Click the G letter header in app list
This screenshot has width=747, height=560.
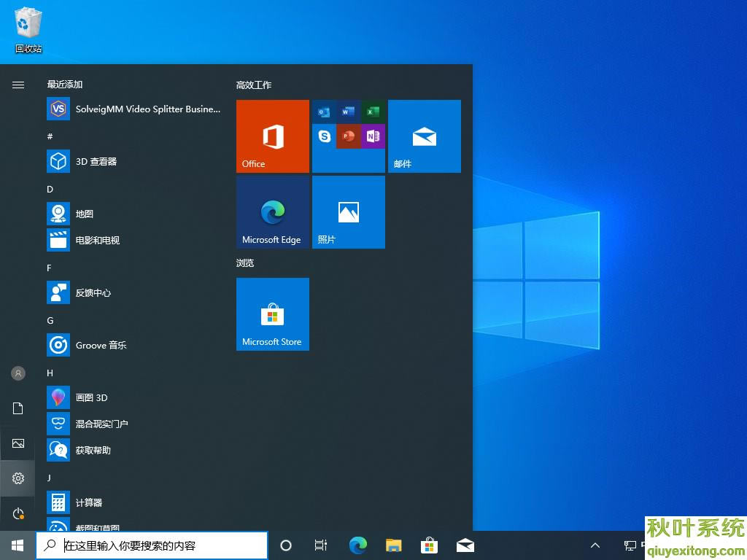[50, 321]
